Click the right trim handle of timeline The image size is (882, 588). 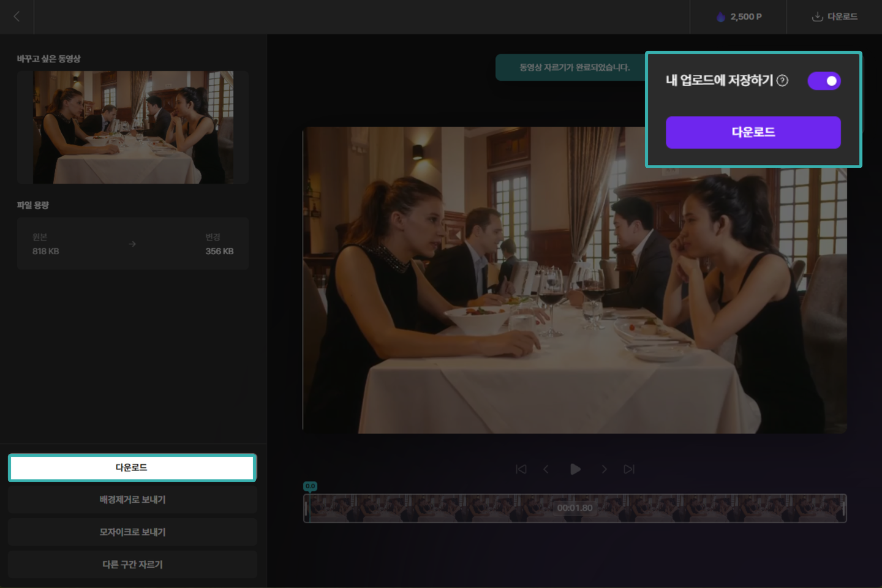[x=843, y=508]
